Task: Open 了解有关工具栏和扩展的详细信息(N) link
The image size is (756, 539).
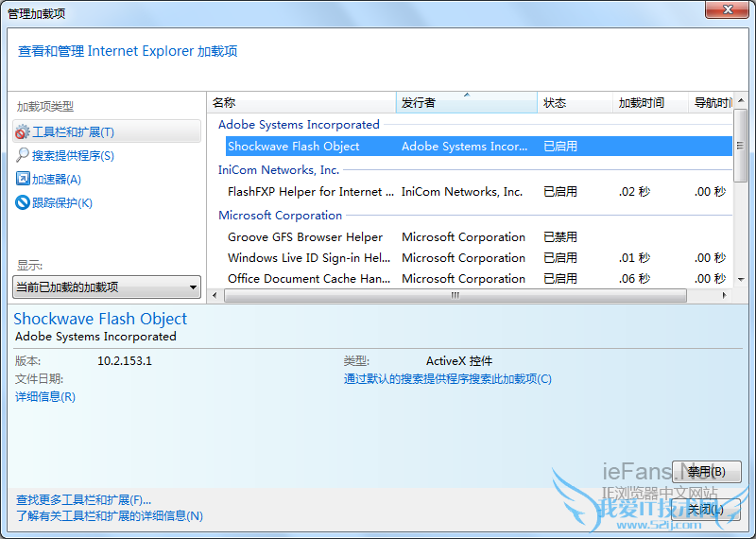Action: coord(110,516)
